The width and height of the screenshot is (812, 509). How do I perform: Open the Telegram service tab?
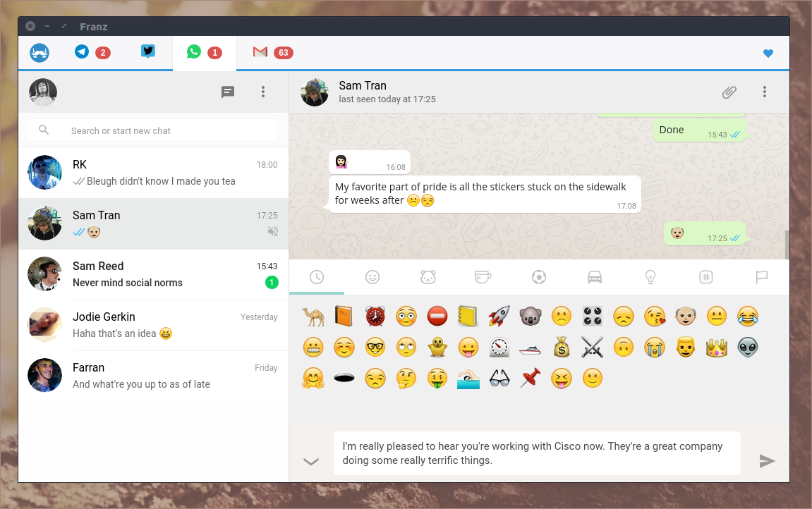[82, 52]
